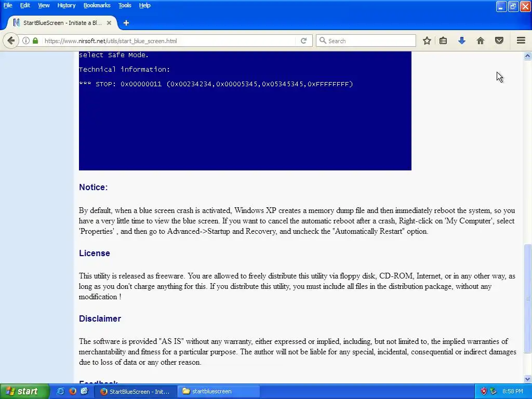Go to the home page icon
This screenshot has width=532, height=399.
(481, 41)
